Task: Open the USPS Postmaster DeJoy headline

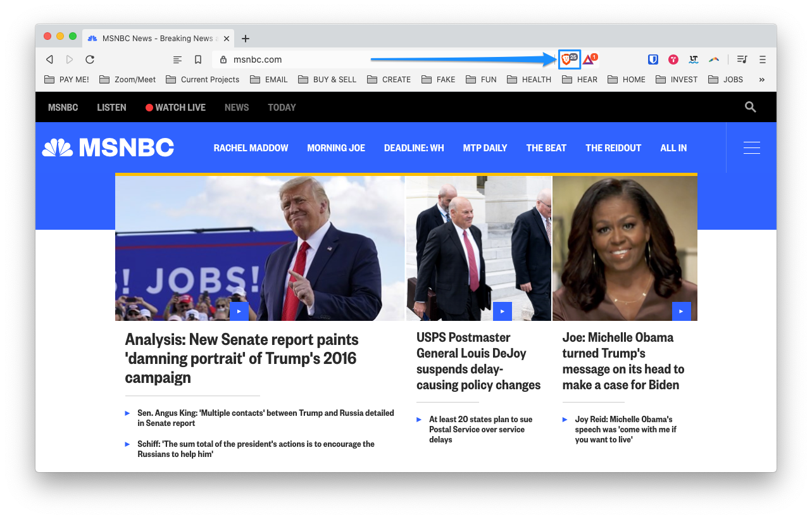Action: click(x=478, y=361)
